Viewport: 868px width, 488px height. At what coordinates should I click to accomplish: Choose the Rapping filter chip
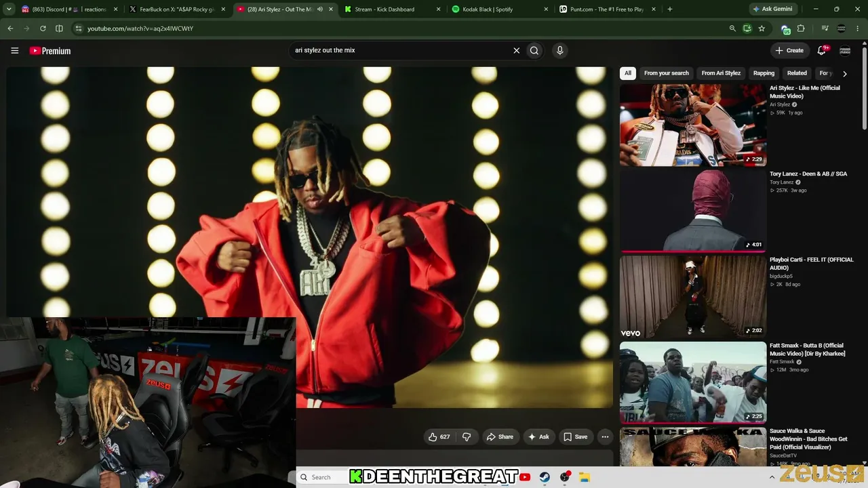(x=764, y=73)
